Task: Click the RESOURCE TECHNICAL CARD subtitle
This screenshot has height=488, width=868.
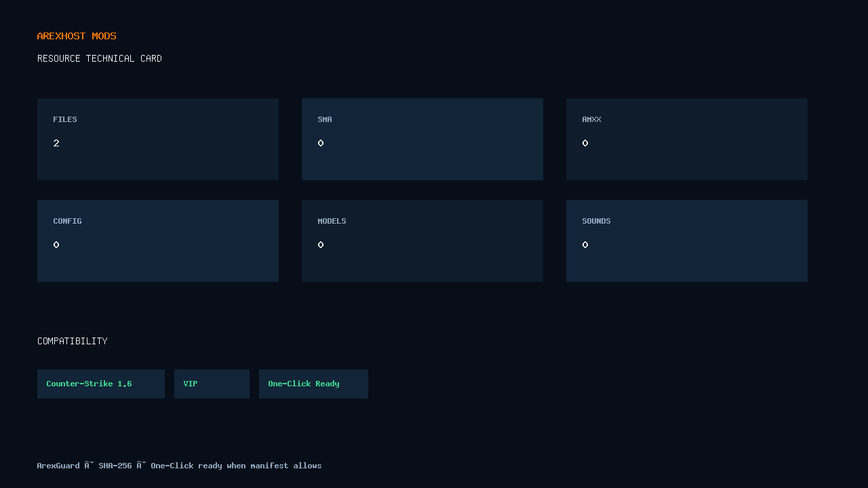Action: click(x=100, y=58)
